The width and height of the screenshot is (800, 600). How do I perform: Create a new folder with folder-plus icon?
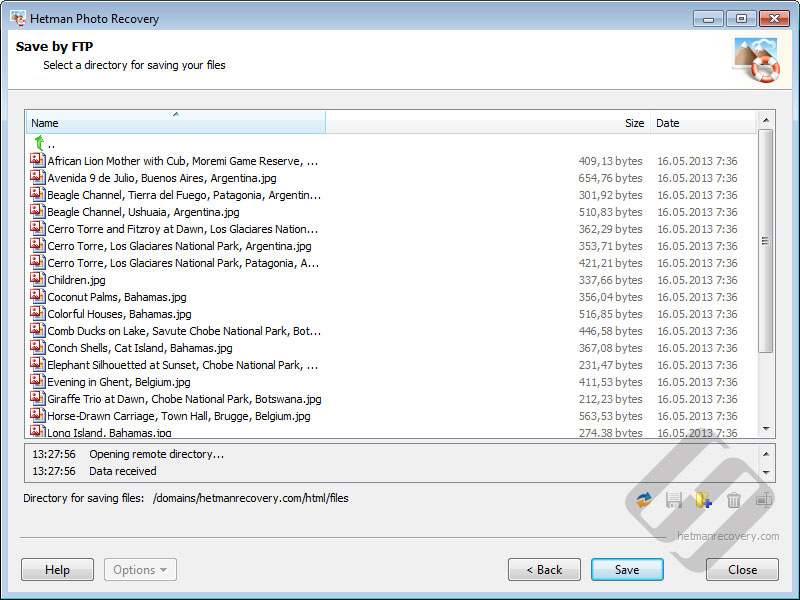pos(704,500)
